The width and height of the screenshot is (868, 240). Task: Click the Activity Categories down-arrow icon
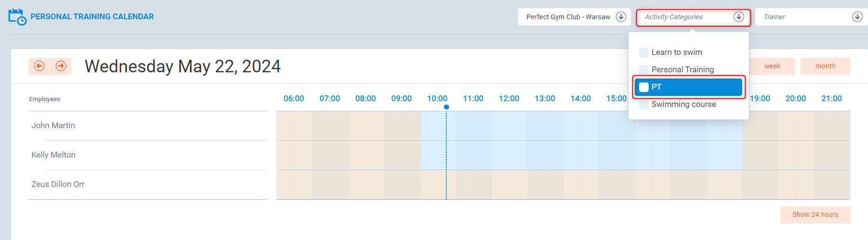pyautogui.click(x=739, y=17)
